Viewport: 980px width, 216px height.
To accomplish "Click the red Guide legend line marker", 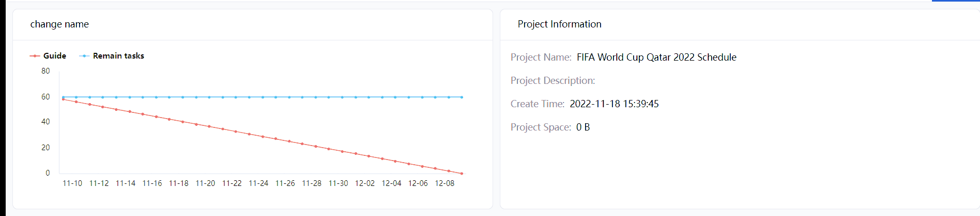I will (35, 56).
